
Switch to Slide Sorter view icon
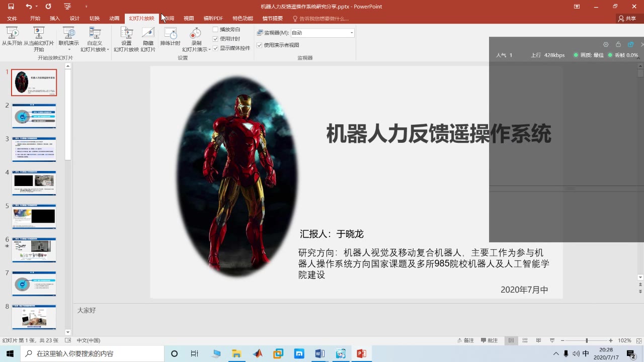525,340
